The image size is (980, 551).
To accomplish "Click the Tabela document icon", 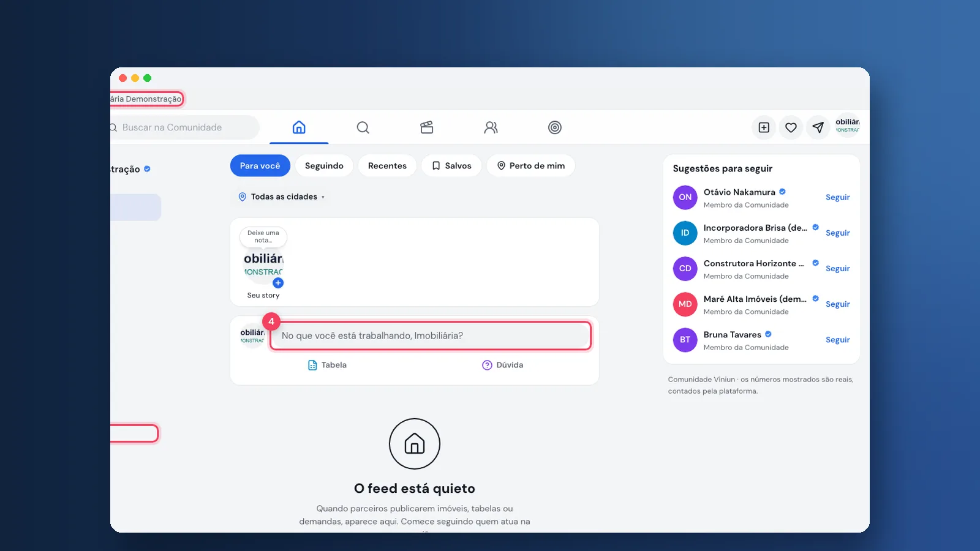I will [312, 365].
